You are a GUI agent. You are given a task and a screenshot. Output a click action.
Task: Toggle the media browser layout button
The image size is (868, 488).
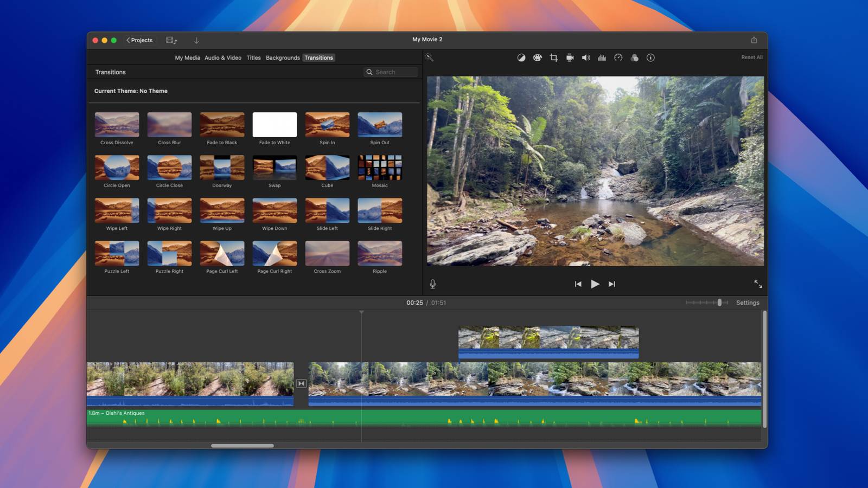(171, 40)
